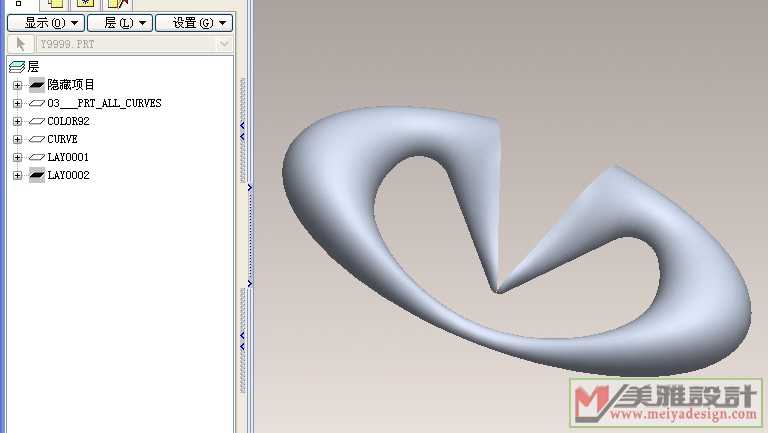Expand the CURVE layer node

coord(17,139)
